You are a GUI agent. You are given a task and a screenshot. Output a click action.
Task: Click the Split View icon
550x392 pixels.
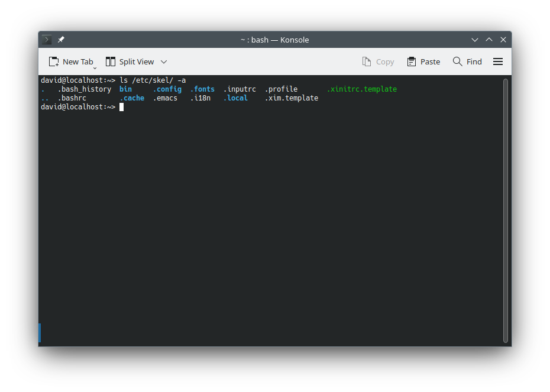[x=111, y=61]
